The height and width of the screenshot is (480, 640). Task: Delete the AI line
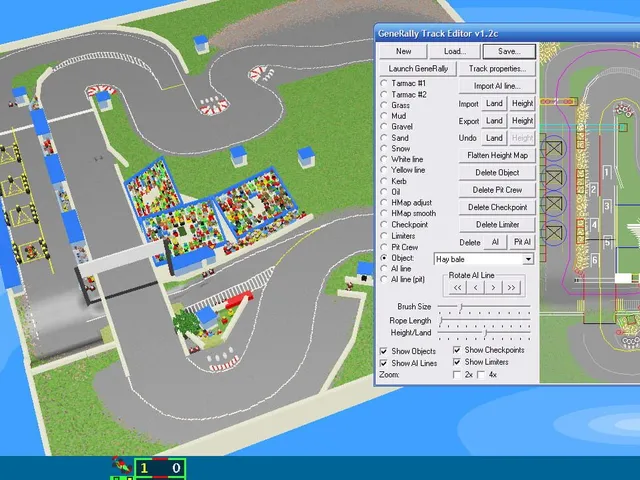coord(495,242)
